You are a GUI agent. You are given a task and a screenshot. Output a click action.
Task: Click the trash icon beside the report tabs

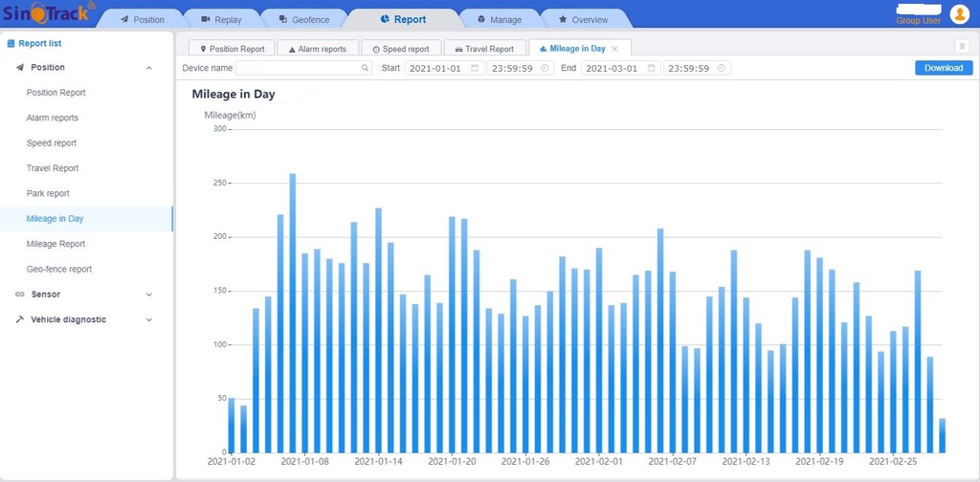pyautogui.click(x=962, y=47)
